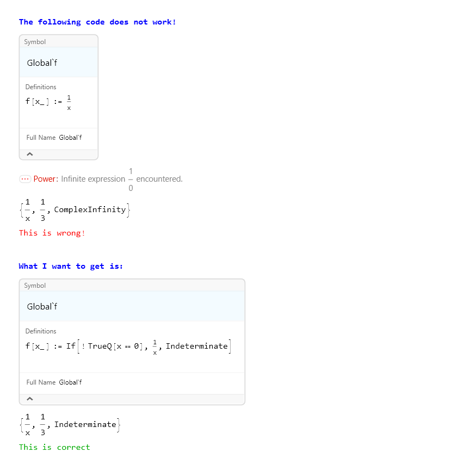476x458 pixels.
Task: Click the 'This is correct' text
Action: pos(54,447)
